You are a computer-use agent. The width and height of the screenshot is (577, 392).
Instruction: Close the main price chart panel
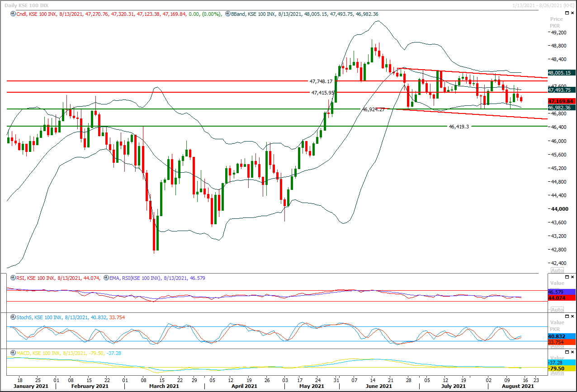pos(573,13)
